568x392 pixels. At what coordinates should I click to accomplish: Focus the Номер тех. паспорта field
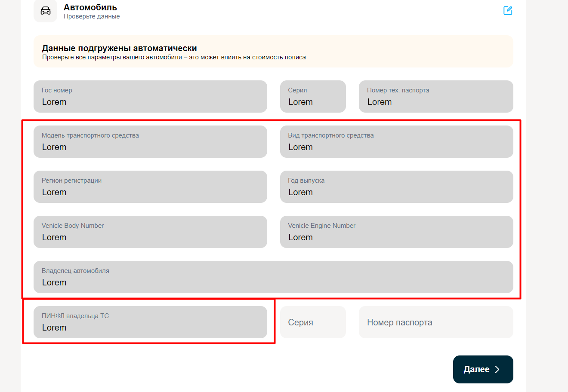pos(436,97)
